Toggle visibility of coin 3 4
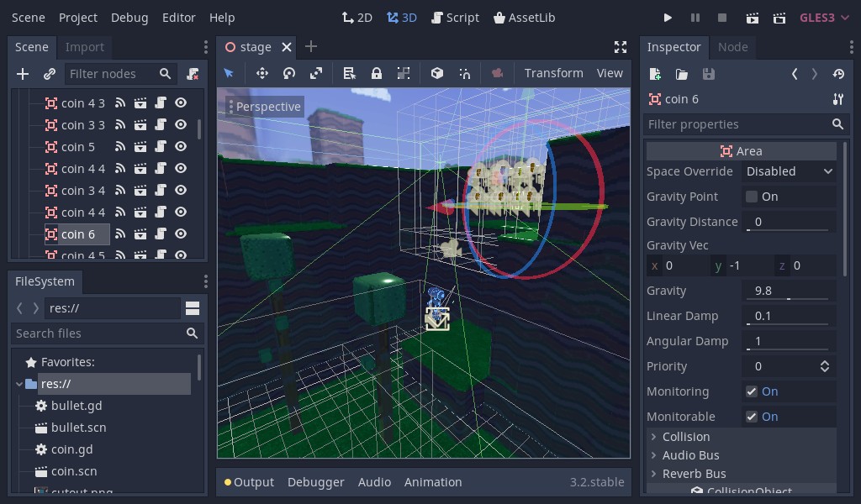Screen dimensions: 861x504 click(x=181, y=191)
